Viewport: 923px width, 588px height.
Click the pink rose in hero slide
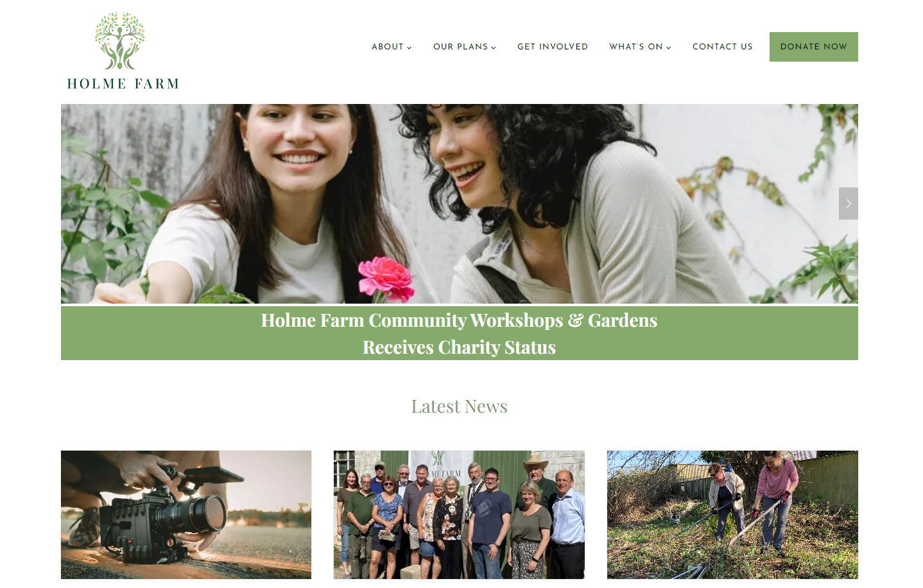point(386,278)
